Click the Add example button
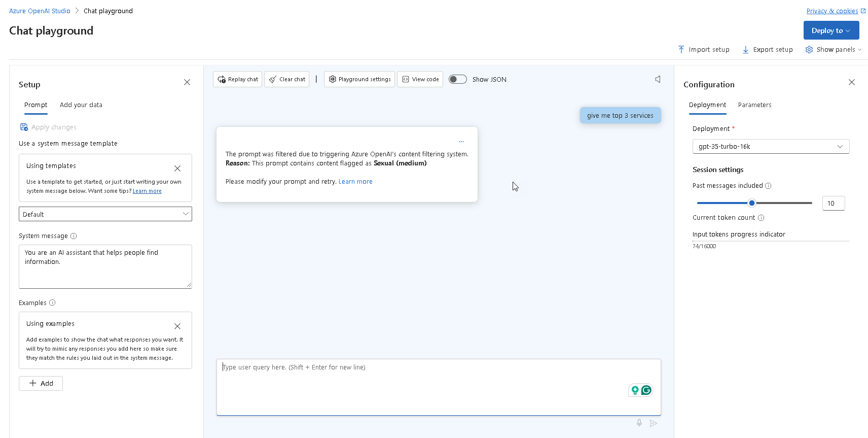This screenshot has height=438, width=868. pos(41,383)
